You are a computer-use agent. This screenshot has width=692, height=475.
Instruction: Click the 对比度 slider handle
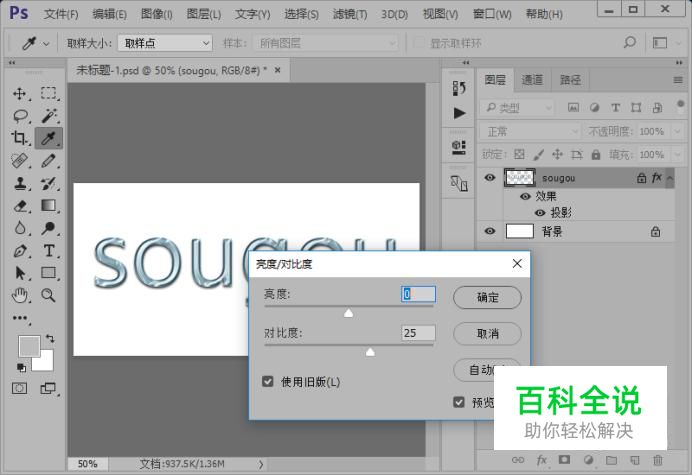[370, 352]
